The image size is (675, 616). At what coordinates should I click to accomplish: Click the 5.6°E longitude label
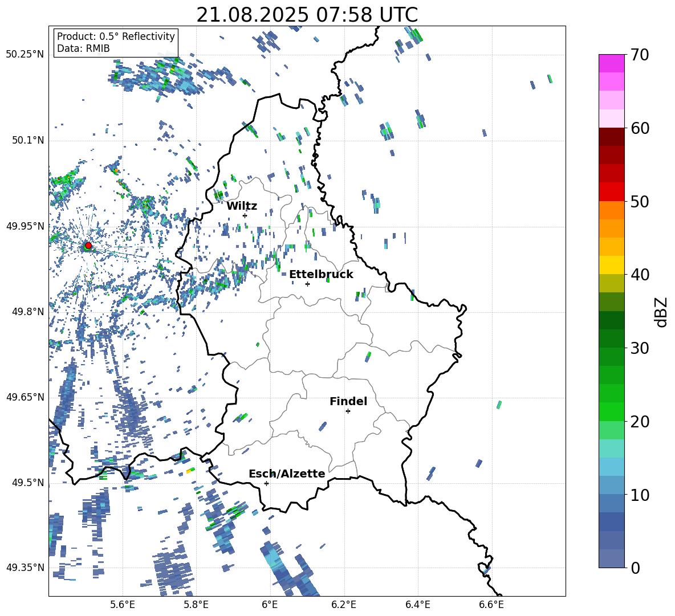123,605
